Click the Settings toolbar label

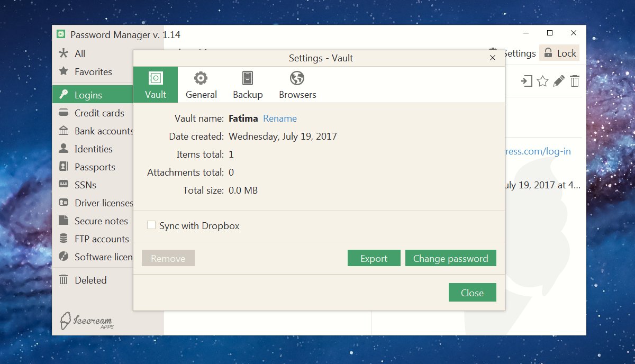coord(520,53)
